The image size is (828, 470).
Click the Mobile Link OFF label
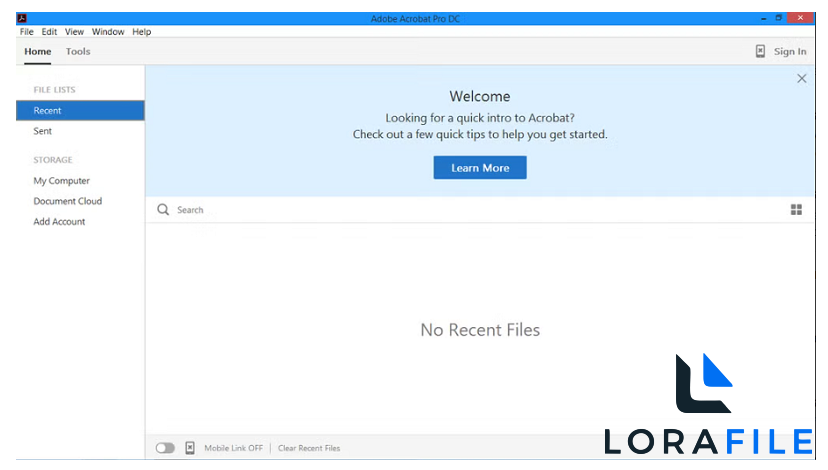tap(233, 448)
